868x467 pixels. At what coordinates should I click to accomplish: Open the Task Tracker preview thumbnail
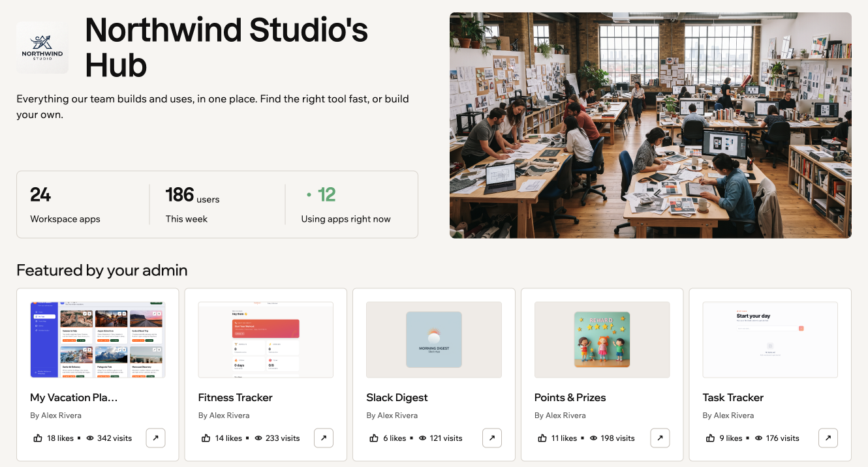pos(770,339)
